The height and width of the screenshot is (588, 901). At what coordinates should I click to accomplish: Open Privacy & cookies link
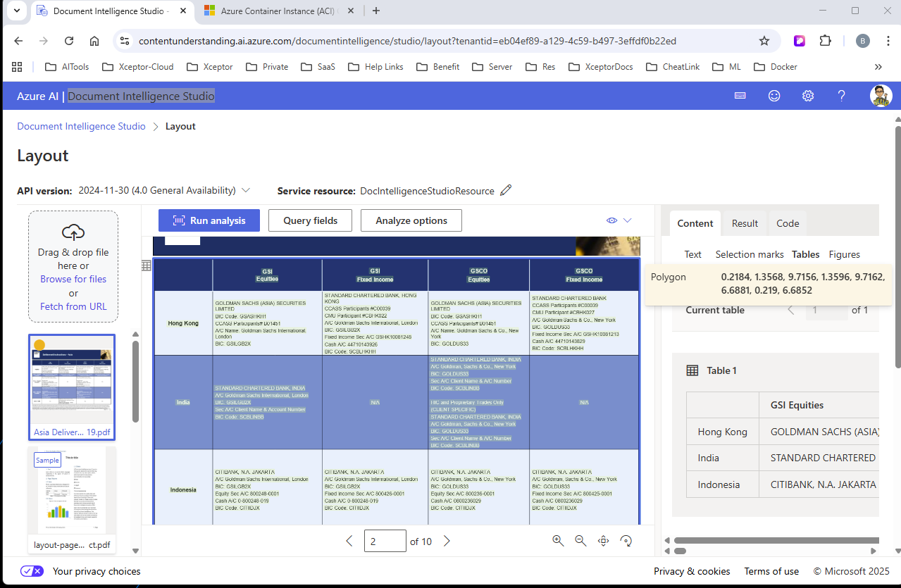pos(692,571)
